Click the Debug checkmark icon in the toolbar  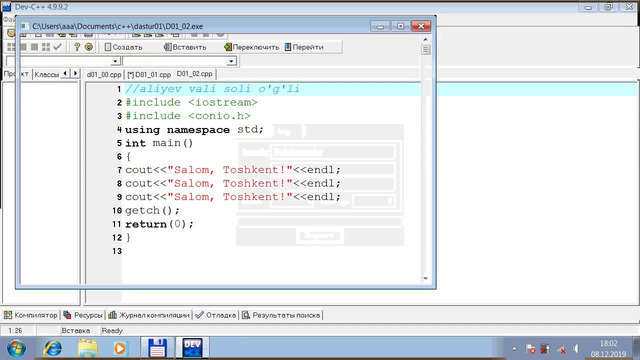[57, 47]
